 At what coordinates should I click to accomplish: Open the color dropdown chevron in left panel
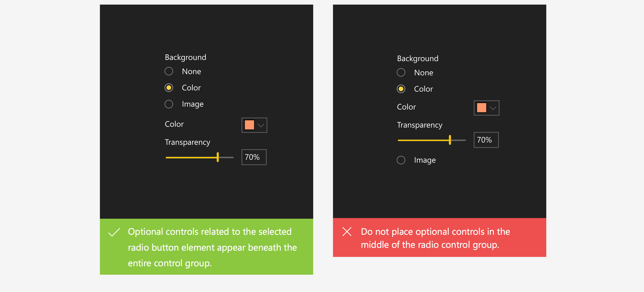coord(261,125)
